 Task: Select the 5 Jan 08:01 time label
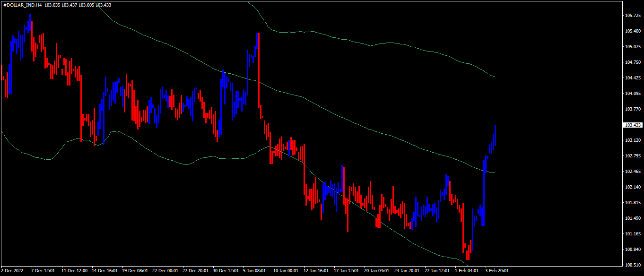pos(255,271)
